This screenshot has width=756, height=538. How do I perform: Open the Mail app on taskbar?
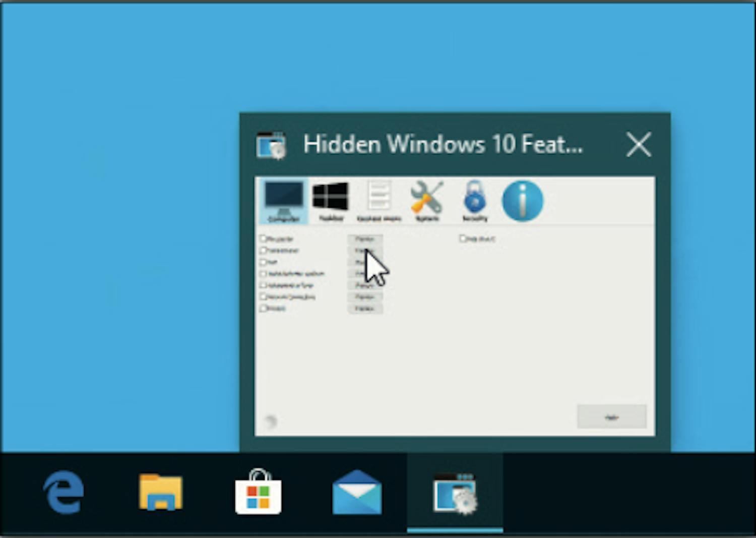coord(357,493)
